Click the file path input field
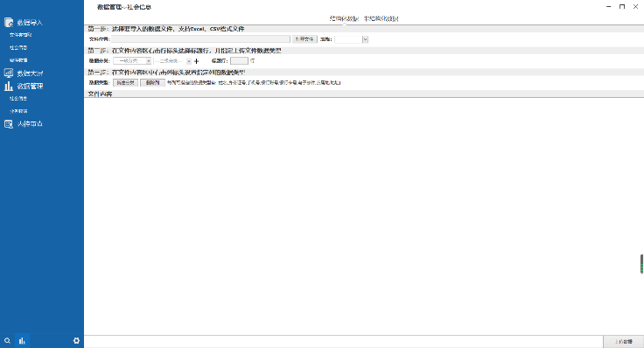Screen dimensions: 644x348 click(x=201, y=39)
